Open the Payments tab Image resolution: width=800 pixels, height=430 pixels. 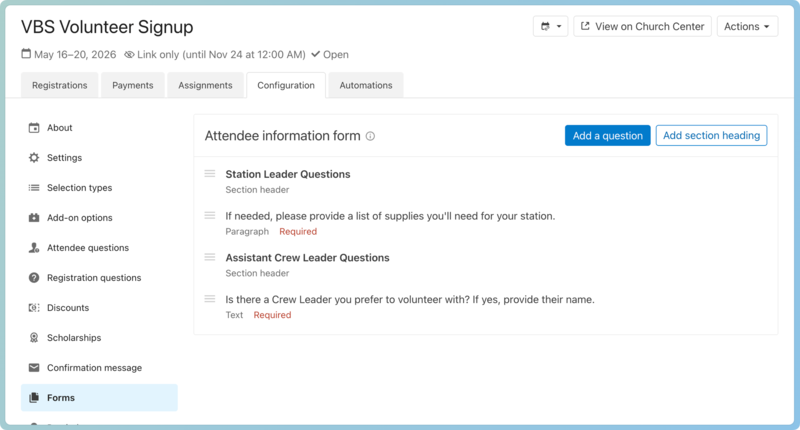[133, 86]
